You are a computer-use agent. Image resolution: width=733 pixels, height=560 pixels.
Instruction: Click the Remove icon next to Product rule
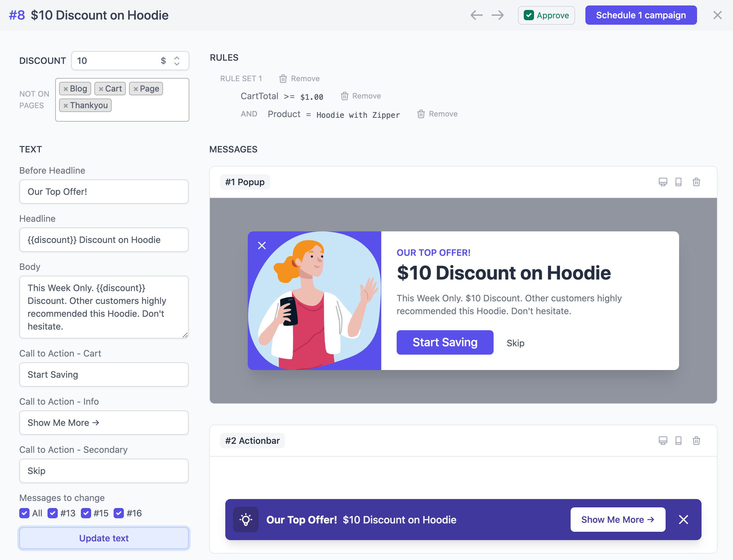coord(421,114)
